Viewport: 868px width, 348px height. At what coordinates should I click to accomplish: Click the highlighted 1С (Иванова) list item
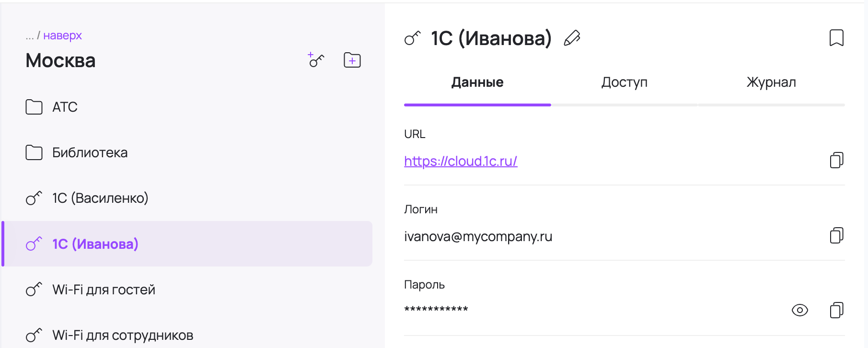pos(95,244)
